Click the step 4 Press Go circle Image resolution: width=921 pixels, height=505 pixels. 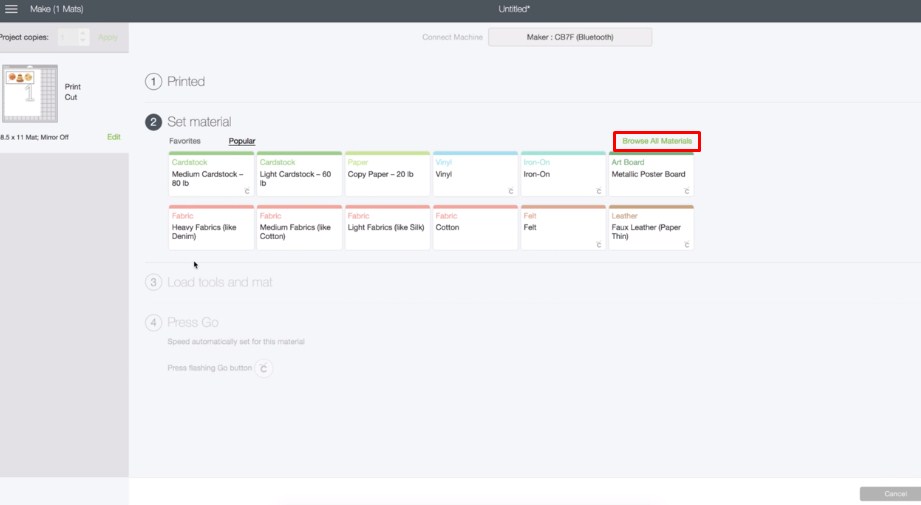point(153,322)
